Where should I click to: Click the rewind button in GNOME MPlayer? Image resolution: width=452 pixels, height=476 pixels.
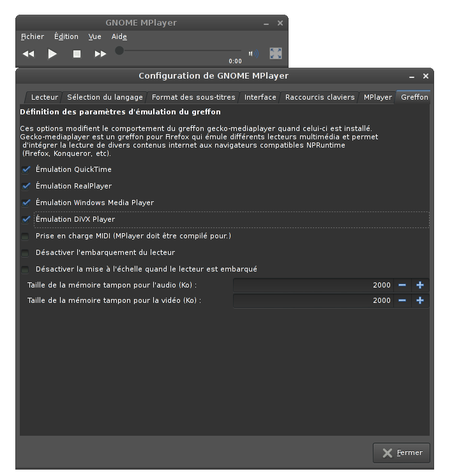point(29,54)
